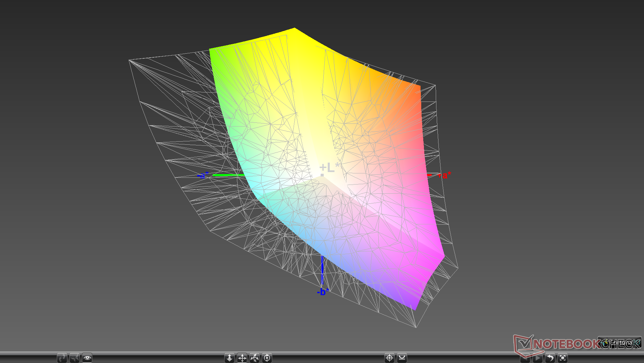The image size is (644, 363).
Task: Click the -b* axis label
Action: (x=323, y=292)
